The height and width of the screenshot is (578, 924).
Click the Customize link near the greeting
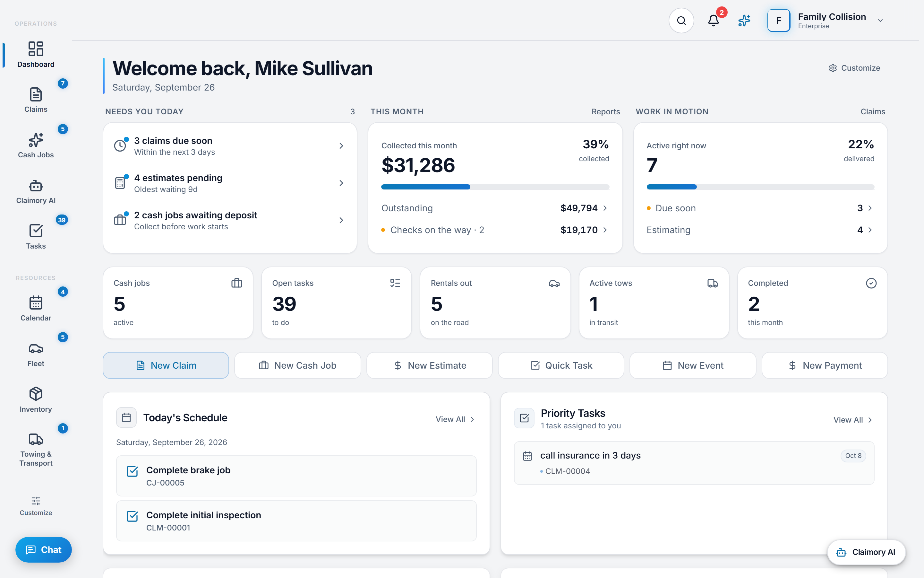tap(854, 68)
